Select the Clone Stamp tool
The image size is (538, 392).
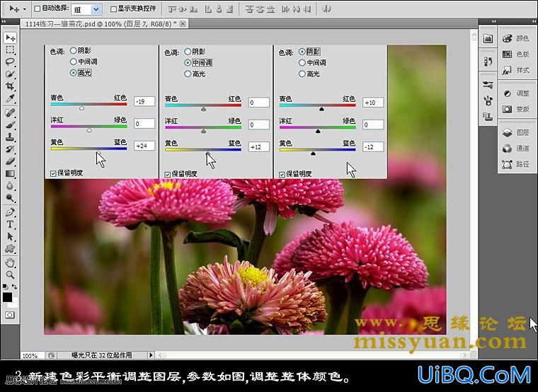point(11,137)
